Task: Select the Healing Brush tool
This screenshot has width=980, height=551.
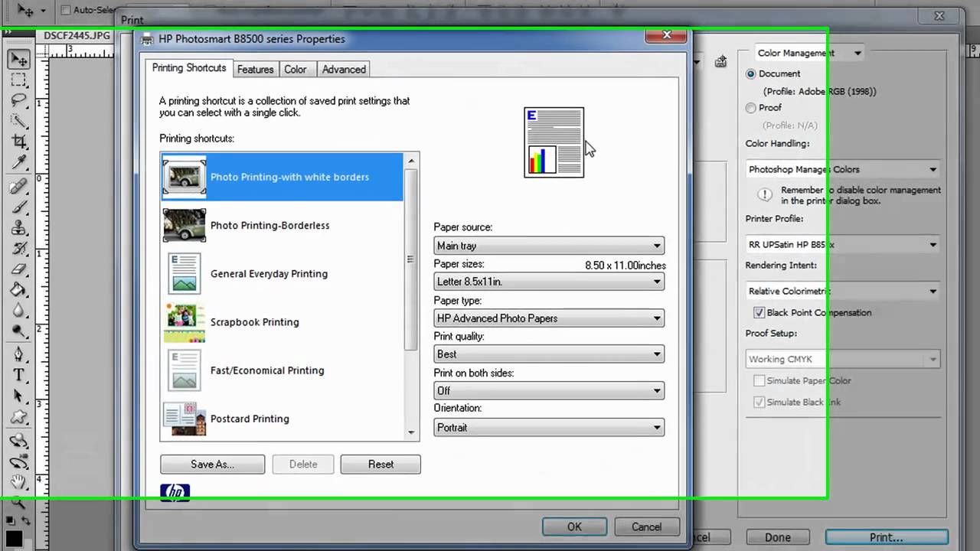Action: (19, 187)
